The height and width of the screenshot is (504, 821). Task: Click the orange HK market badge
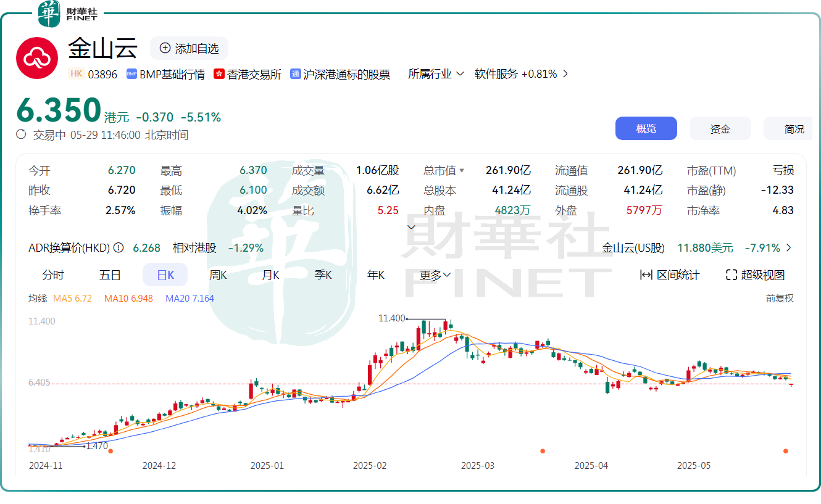tap(76, 74)
